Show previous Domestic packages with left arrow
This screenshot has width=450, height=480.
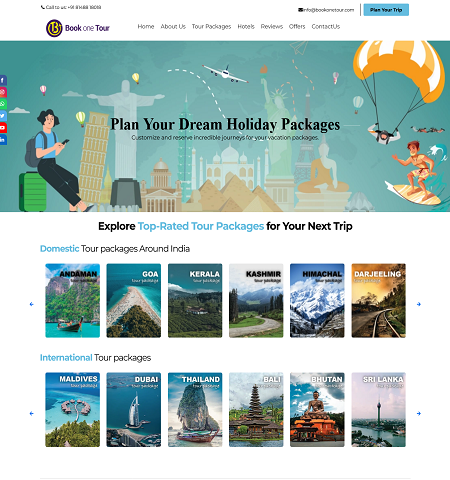tap(32, 304)
